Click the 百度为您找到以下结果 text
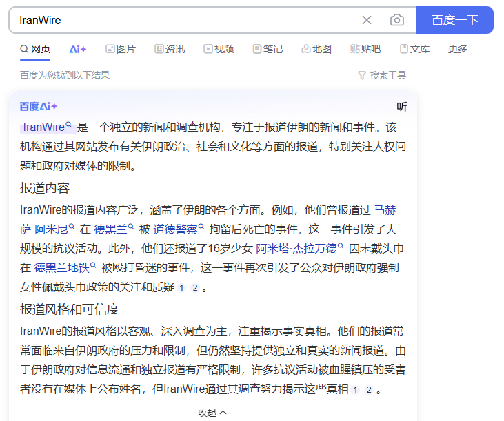This screenshot has width=504, height=421. tap(65, 75)
